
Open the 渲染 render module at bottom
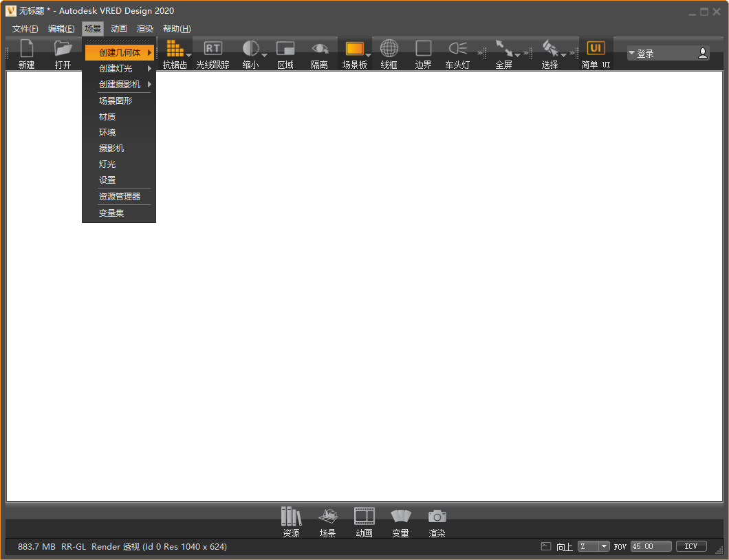tap(437, 521)
